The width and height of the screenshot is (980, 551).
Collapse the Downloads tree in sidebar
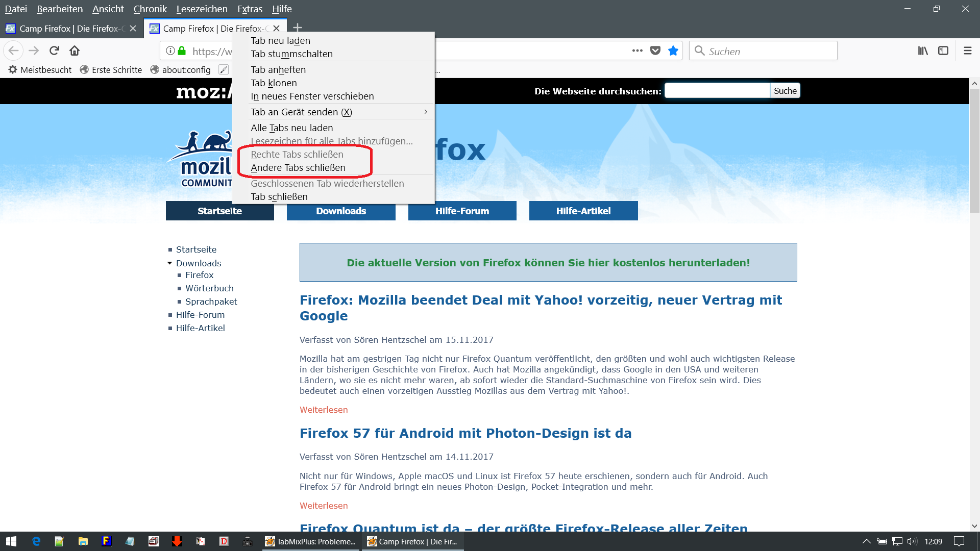pos(170,263)
